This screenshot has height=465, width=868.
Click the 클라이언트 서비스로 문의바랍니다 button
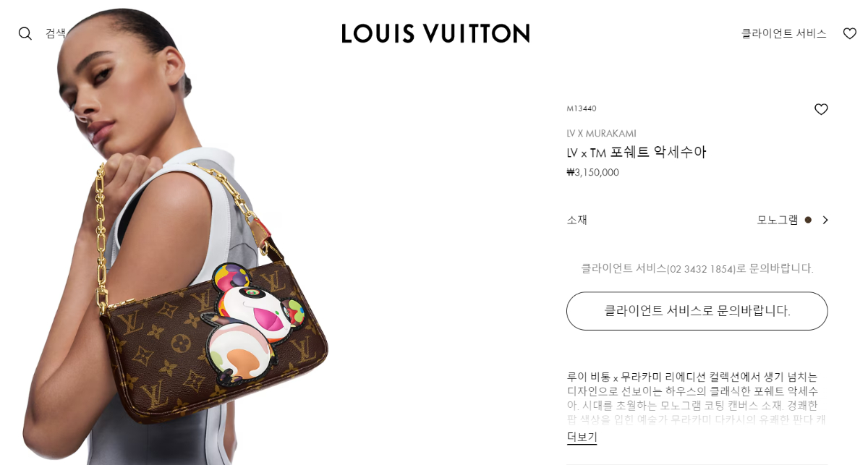(697, 311)
